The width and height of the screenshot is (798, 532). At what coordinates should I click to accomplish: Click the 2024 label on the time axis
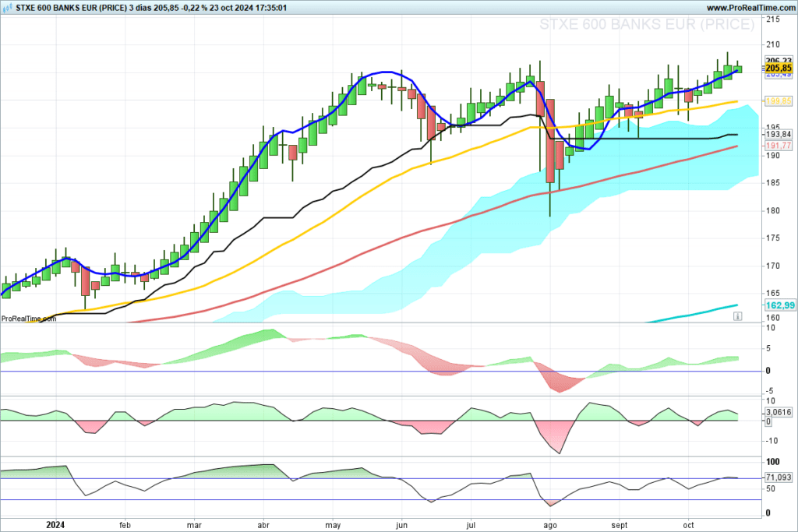tap(55, 525)
